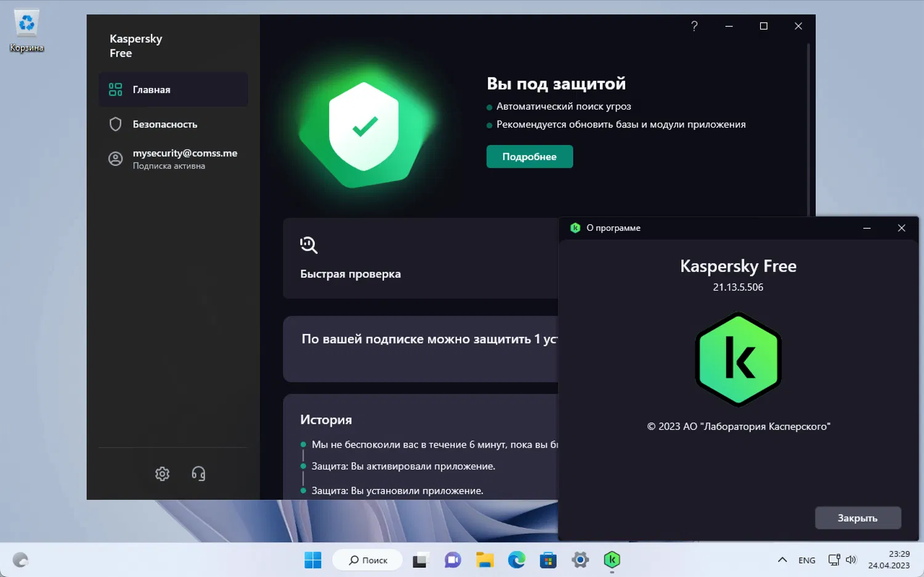924x577 pixels.
Task: Close the О программе dialog window
Action: point(901,228)
